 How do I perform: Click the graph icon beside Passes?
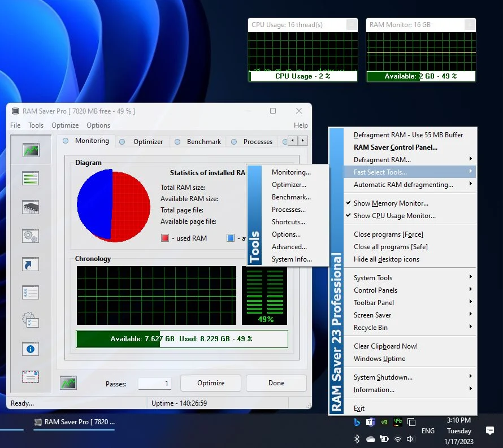tap(68, 383)
